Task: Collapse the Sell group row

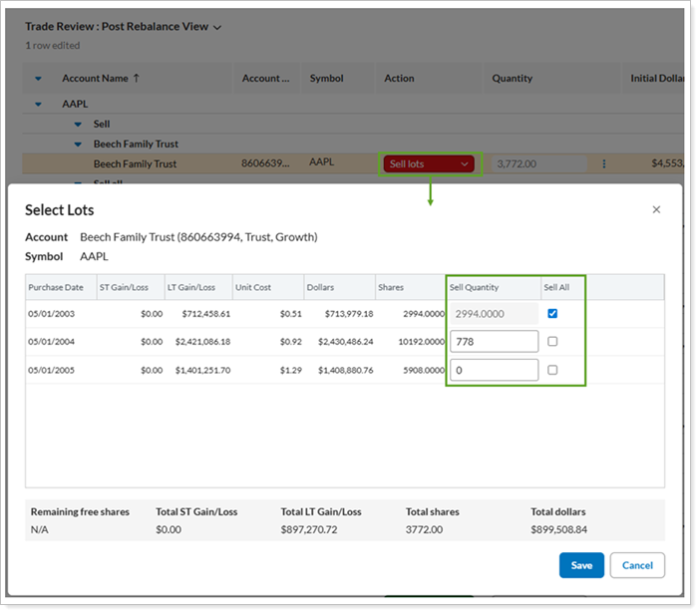Action: click(x=78, y=125)
